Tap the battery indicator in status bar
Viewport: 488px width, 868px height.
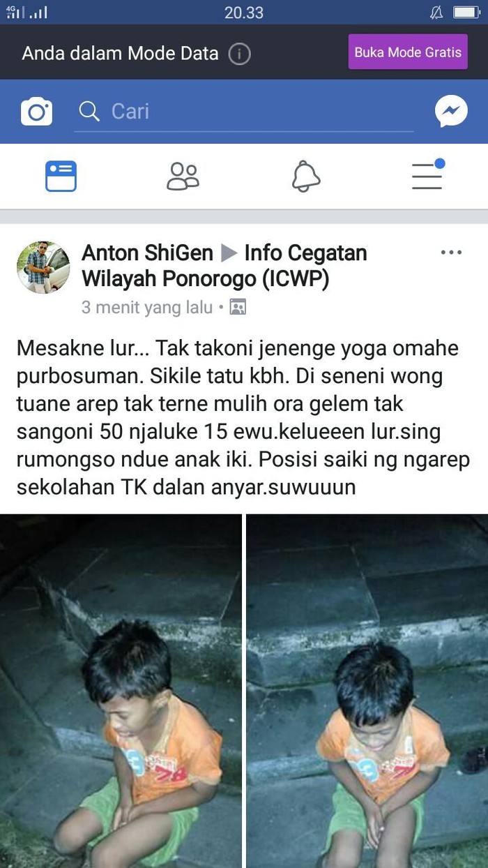pyautogui.click(x=466, y=12)
